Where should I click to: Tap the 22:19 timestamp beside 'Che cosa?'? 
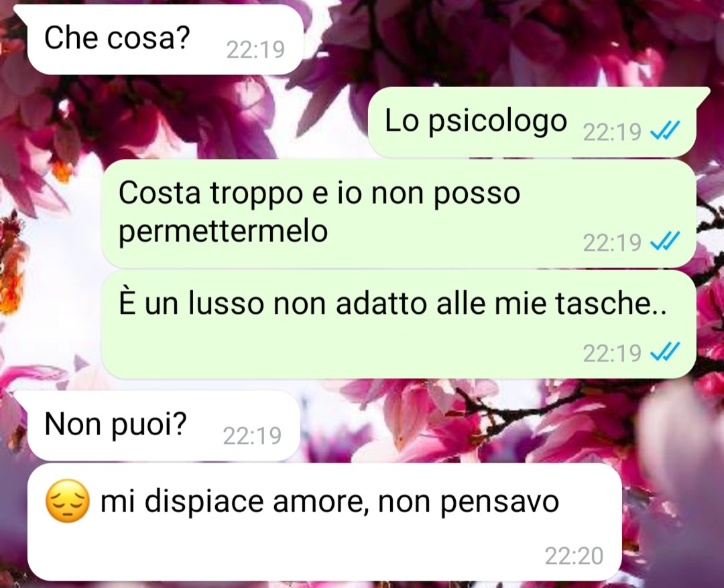pos(255,50)
